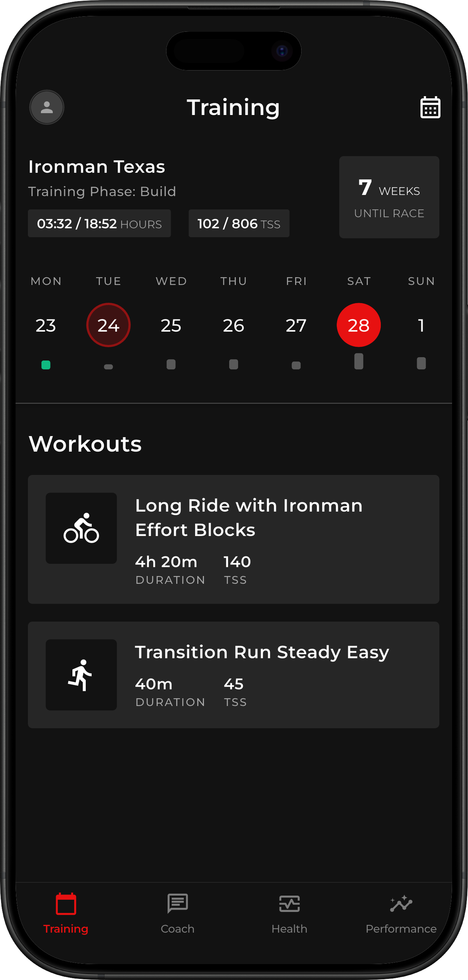Select Wednesday the 25th
Screen dimensions: 468x980
click(x=171, y=325)
